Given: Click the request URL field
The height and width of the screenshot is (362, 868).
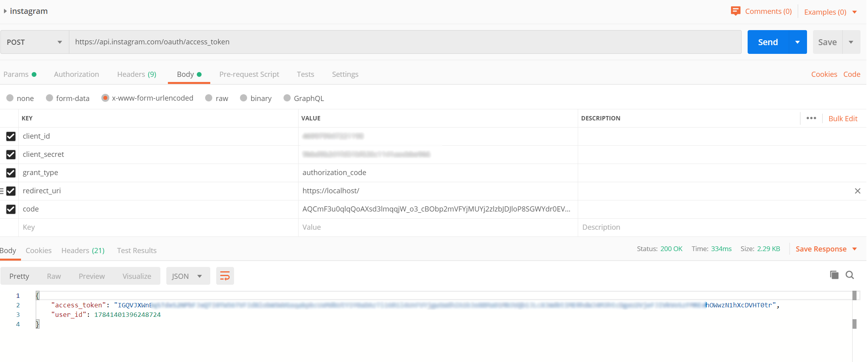Looking at the screenshot, I should click(x=405, y=42).
